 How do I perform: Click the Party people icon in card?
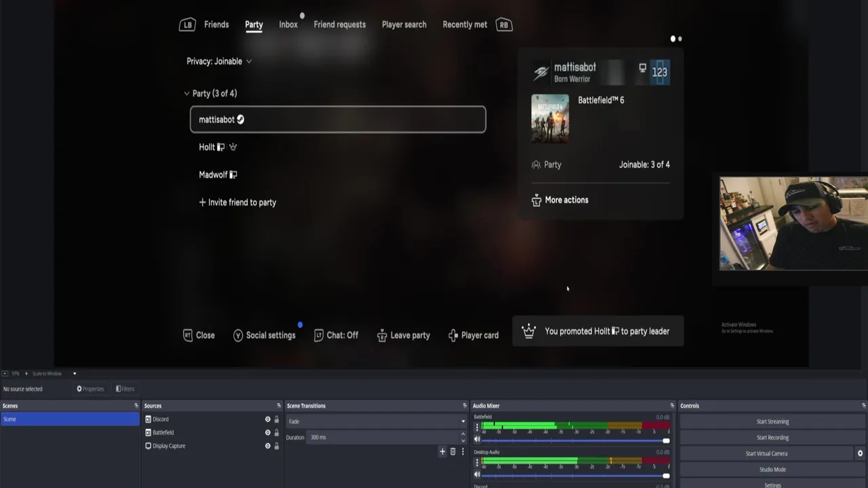pos(536,165)
